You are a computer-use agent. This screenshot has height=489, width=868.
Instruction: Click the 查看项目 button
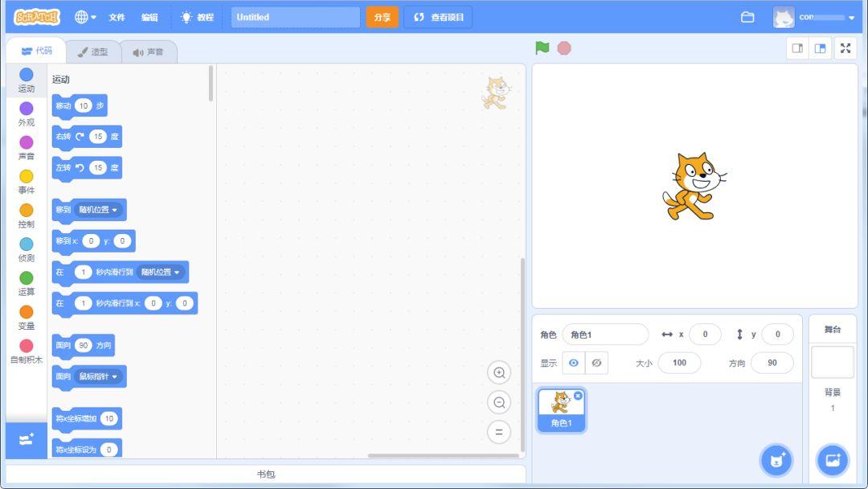click(439, 17)
